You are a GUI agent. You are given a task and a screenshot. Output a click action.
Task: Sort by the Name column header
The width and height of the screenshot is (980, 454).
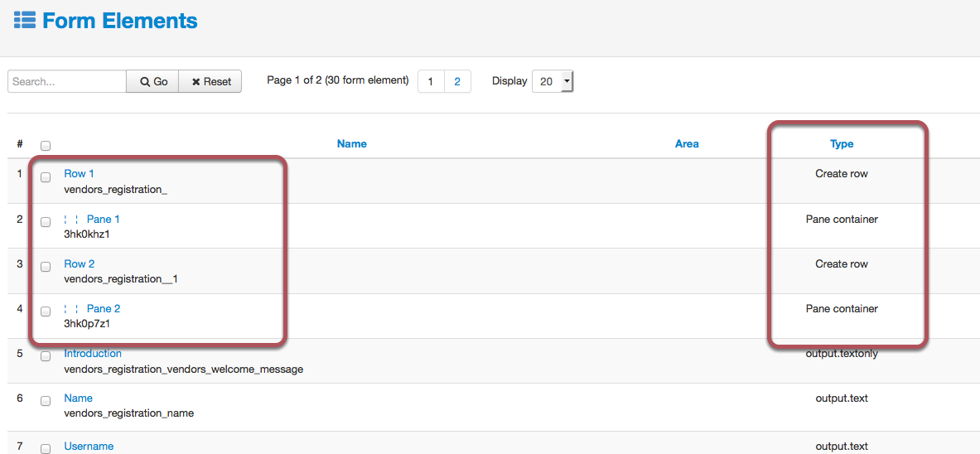(x=351, y=144)
